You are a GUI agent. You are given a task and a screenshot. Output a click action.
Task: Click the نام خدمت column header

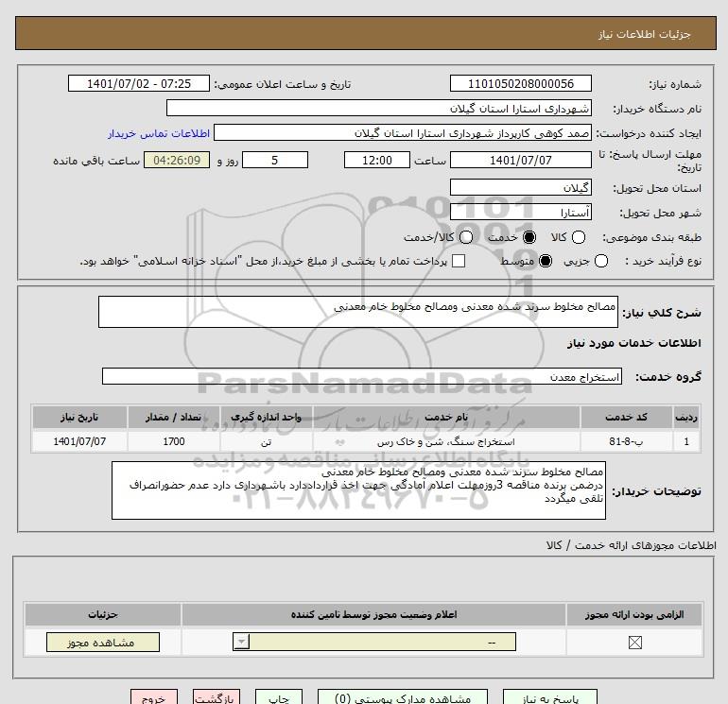(x=446, y=417)
